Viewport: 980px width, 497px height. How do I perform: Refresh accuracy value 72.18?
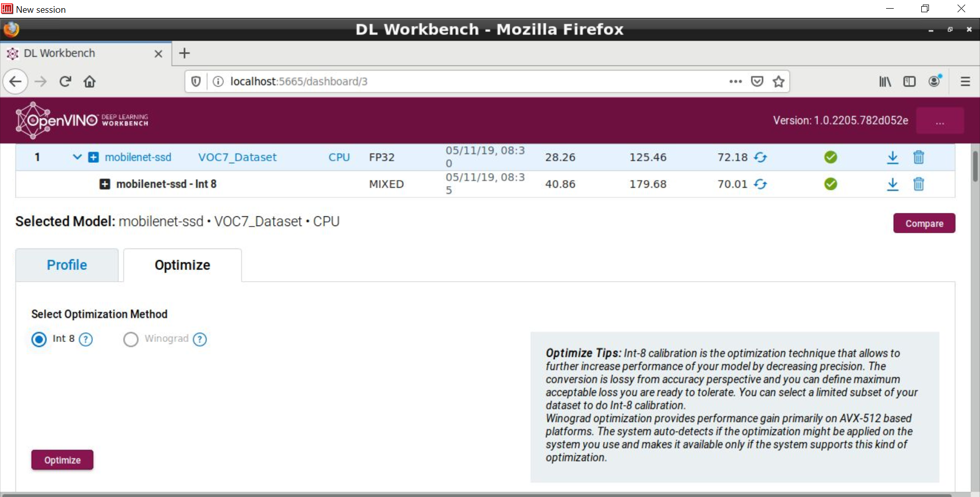tap(761, 157)
